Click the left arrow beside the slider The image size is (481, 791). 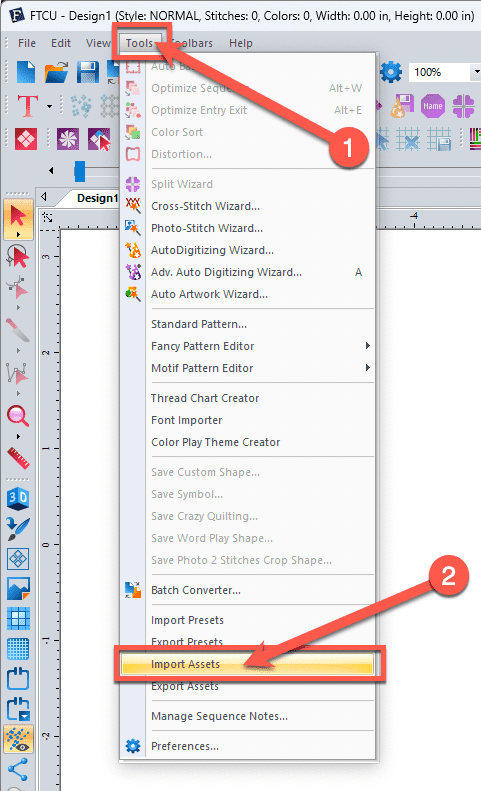[x=51, y=171]
